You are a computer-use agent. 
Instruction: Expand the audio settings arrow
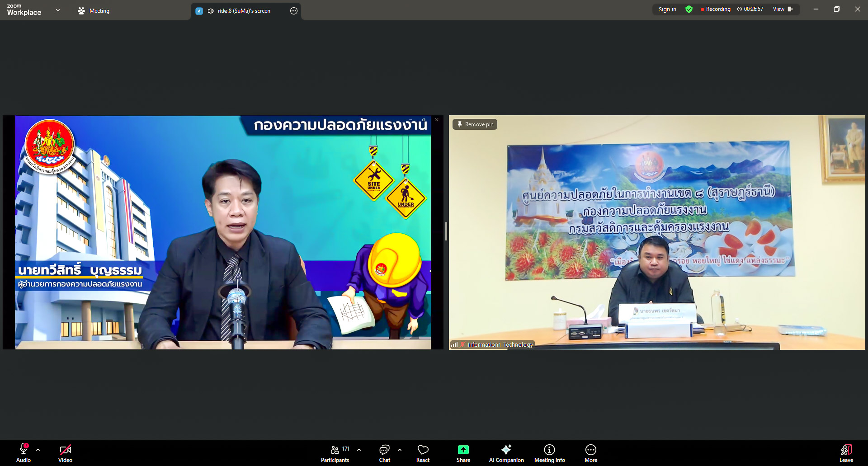pyautogui.click(x=38, y=450)
